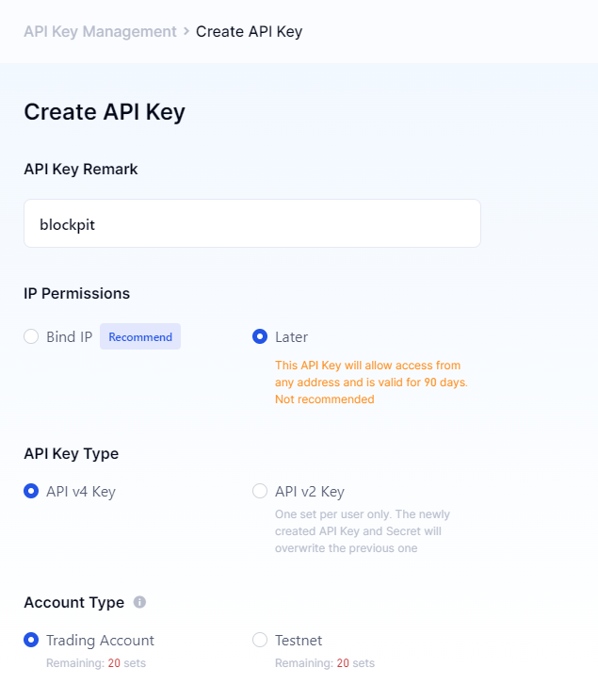Choose the API v2 Key radio button
Viewport: 598px width, 700px height.
click(x=260, y=491)
